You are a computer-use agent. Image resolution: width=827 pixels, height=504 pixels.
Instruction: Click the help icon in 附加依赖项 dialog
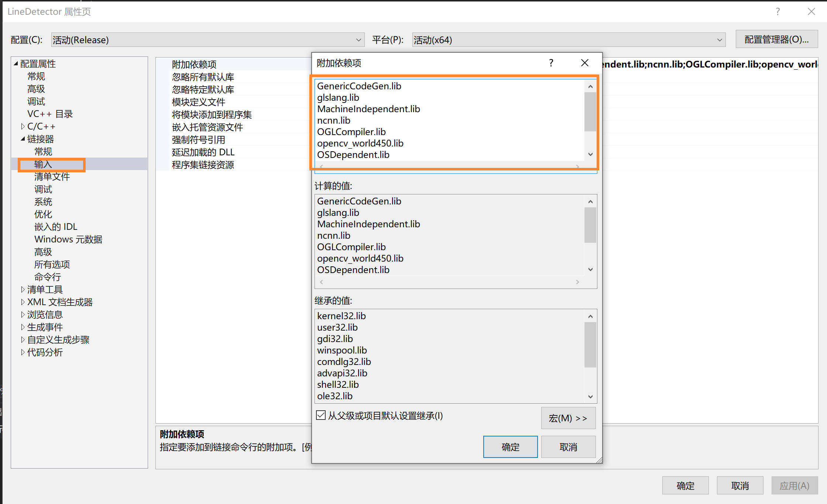(551, 63)
